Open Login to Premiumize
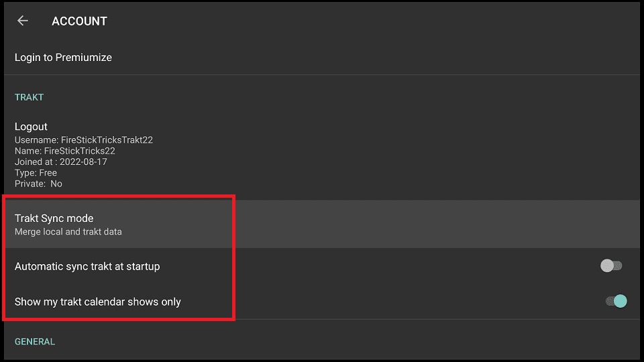 click(x=322, y=58)
